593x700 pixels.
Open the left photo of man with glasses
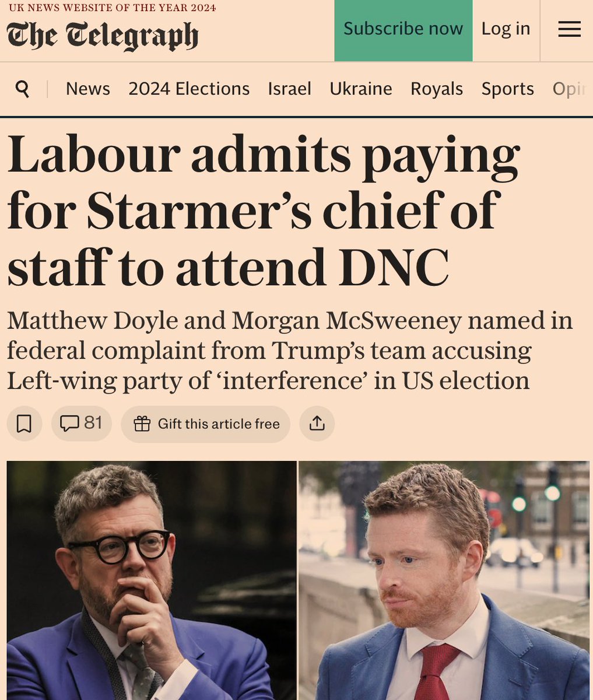[x=152, y=580]
